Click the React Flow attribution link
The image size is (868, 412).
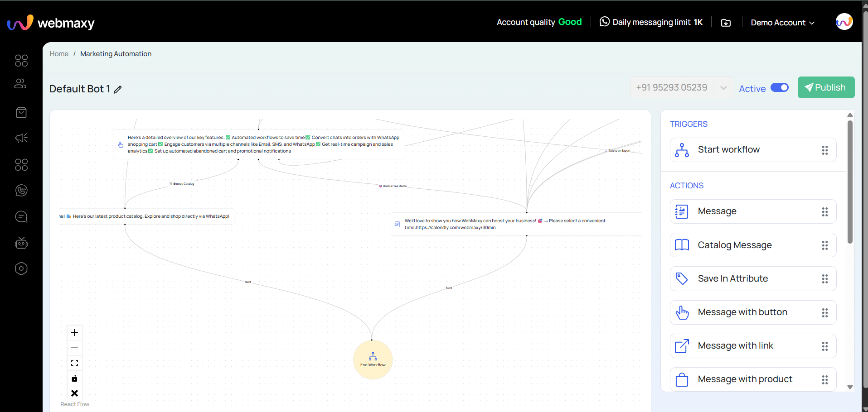pos(75,404)
